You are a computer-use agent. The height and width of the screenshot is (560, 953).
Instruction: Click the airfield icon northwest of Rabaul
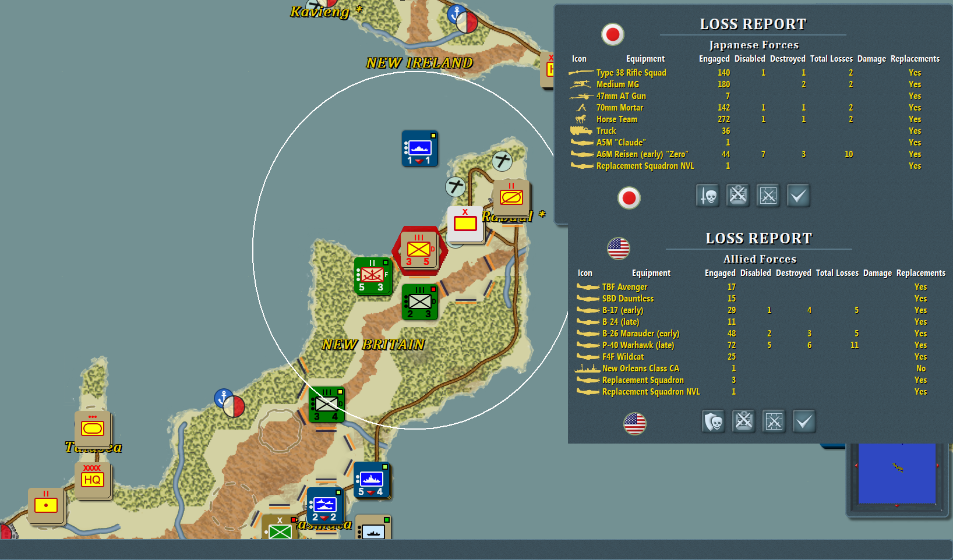(x=456, y=187)
